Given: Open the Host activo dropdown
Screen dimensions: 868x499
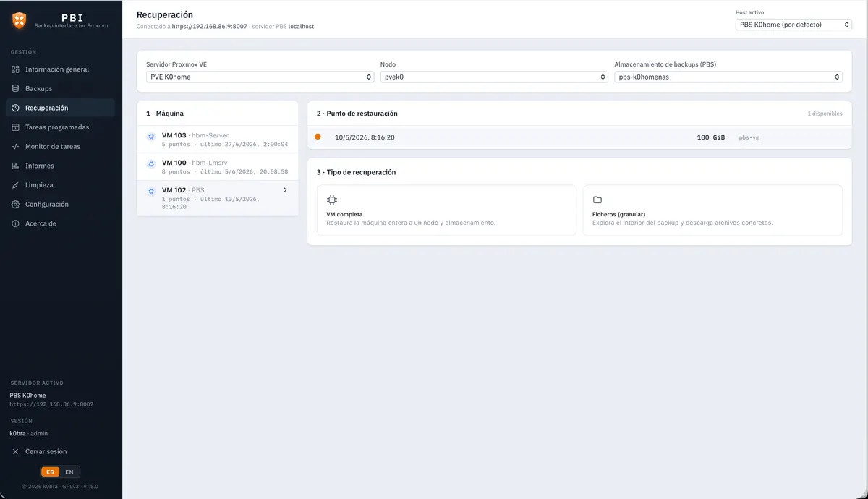Looking at the screenshot, I should pyautogui.click(x=793, y=25).
